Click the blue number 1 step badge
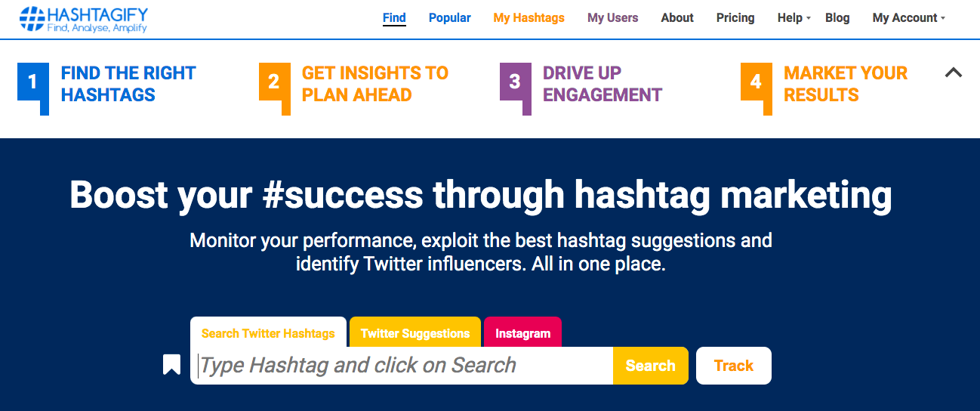 [x=32, y=82]
